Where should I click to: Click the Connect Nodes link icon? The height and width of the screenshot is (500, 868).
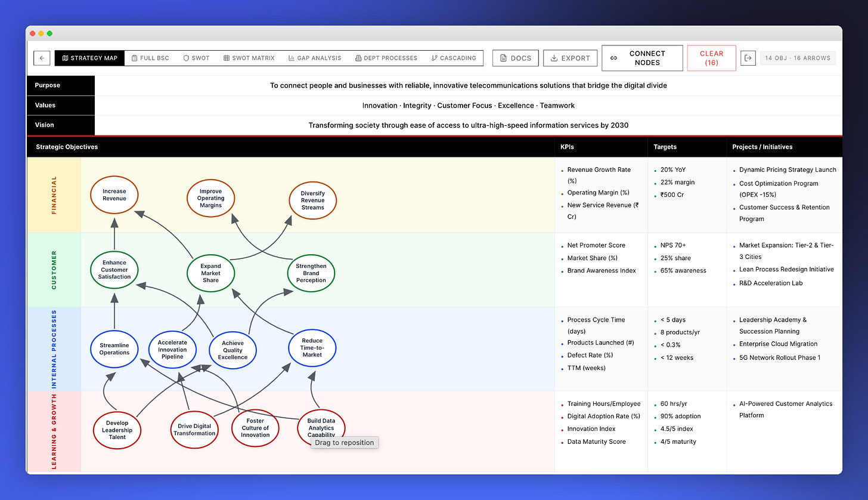(x=615, y=58)
